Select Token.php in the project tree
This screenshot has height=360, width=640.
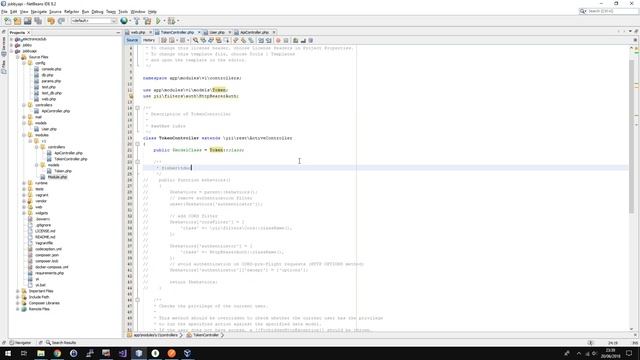tap(62, 171)
